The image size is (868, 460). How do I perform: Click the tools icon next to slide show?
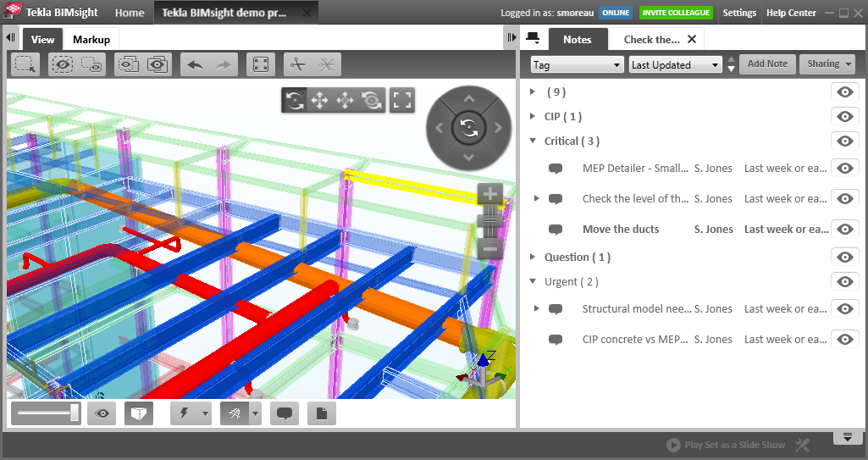click(802, 445)
